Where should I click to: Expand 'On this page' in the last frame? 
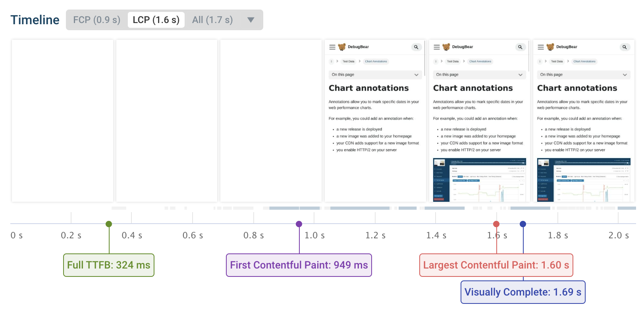click(x=584, y=75)
